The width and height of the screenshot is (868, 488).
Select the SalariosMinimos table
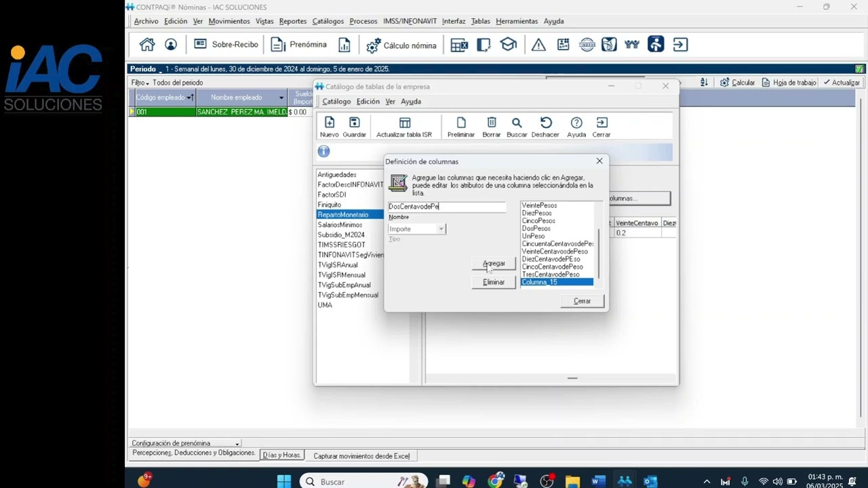tap(340, 225)
